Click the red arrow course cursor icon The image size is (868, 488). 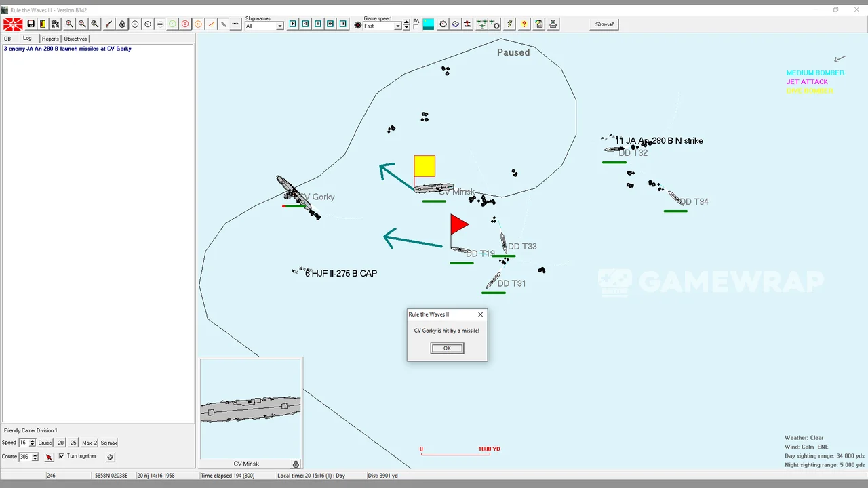tap(49, 457)
